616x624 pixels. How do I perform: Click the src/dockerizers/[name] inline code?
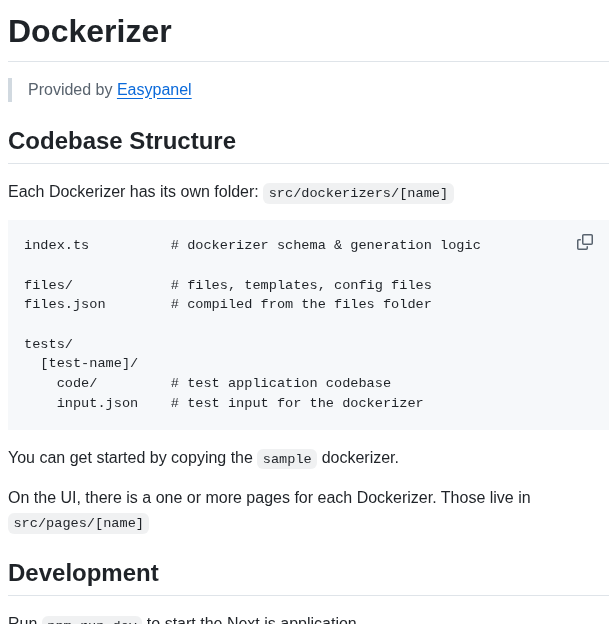point(358,193)
